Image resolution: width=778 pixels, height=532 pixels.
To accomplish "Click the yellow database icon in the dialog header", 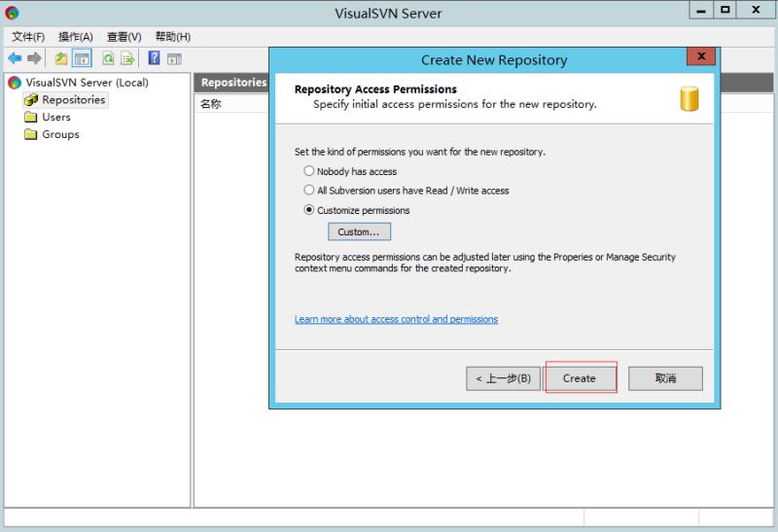I will point(690,99).
